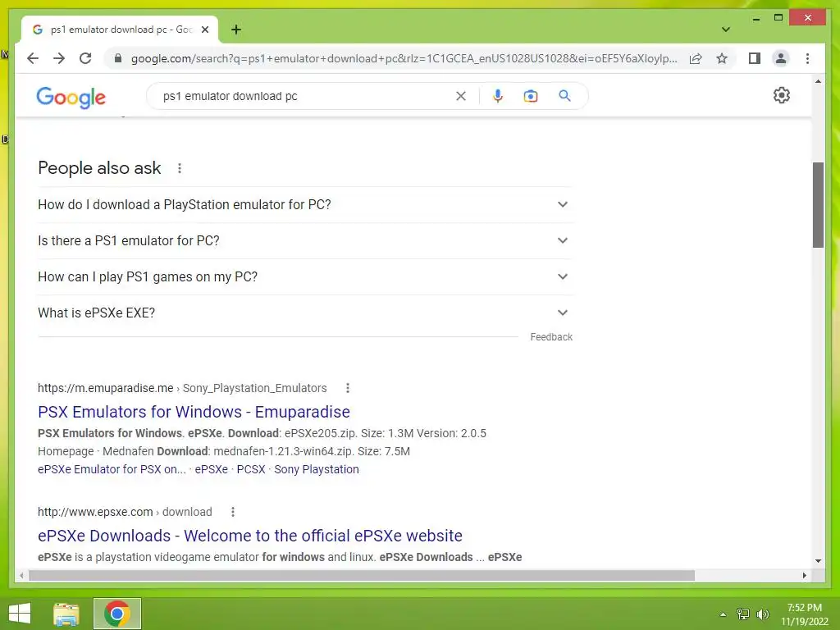Open options for epsxe.com result
The width and height of the screenshot is (840, 630).
pos(232,512)
